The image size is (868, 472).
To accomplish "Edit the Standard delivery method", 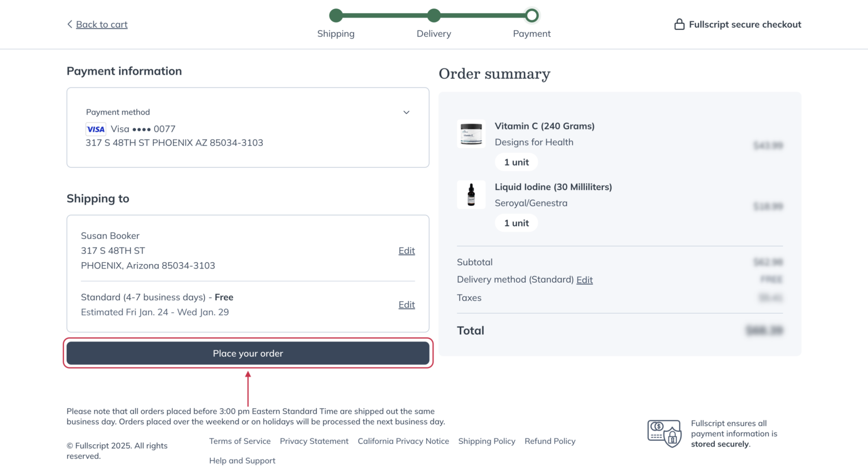I will 406,304.
